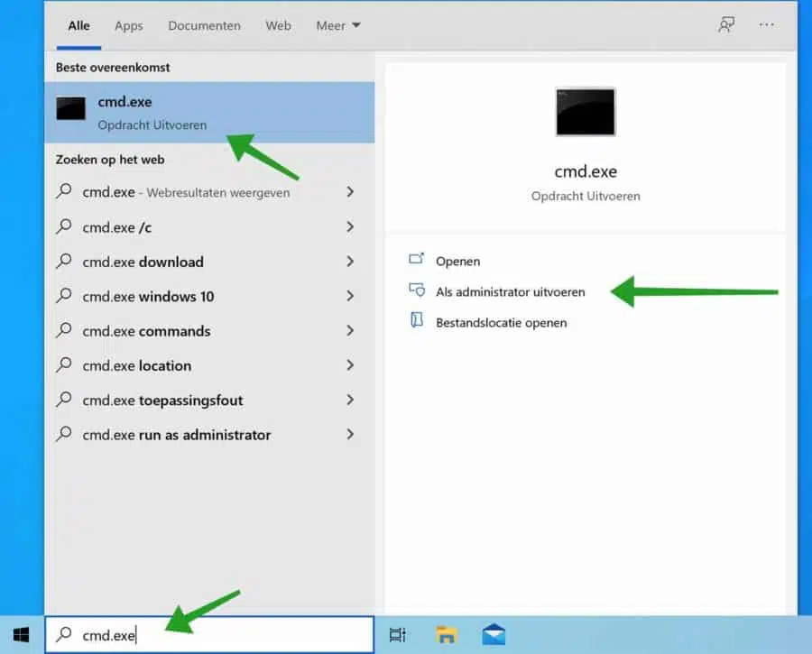Open the Meer dropdown
The image size is (812, 654).
tap(337, 25)
